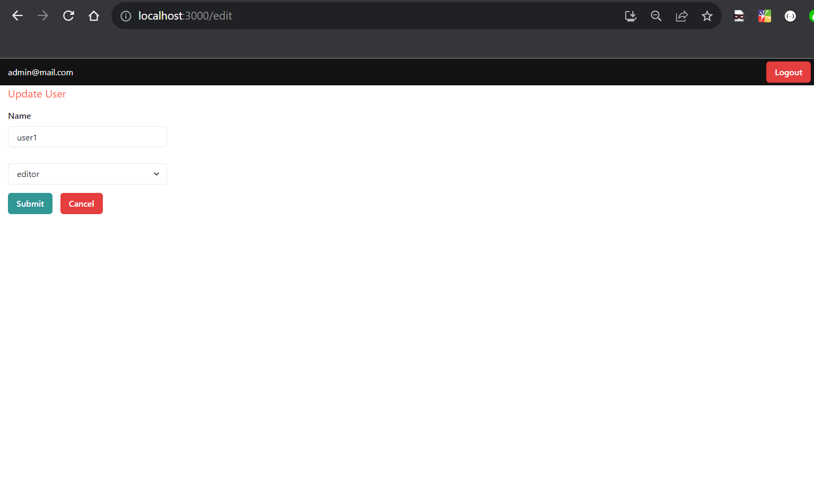Click the browser back arrow
Viewport: 814px width, 504px height.
(x=17, y=15)
